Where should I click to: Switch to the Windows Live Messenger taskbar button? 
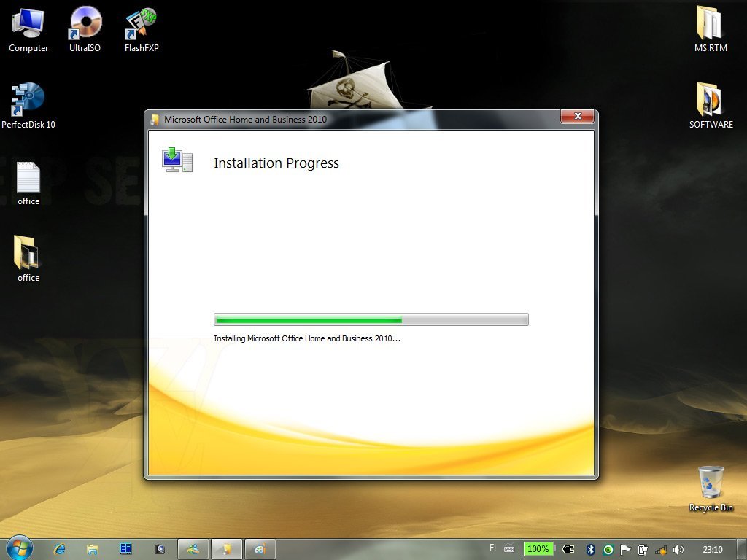click(x=193, y=549)
